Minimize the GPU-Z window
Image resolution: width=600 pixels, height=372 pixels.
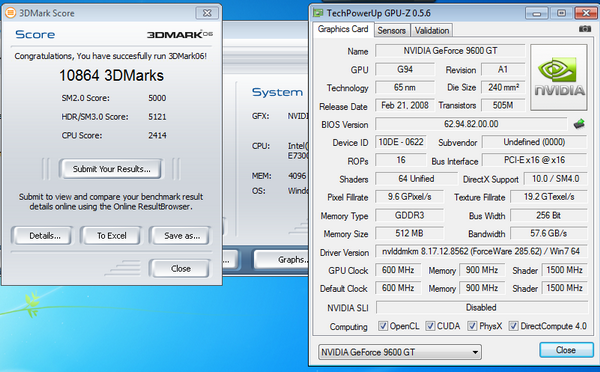[x=537, y=13]
